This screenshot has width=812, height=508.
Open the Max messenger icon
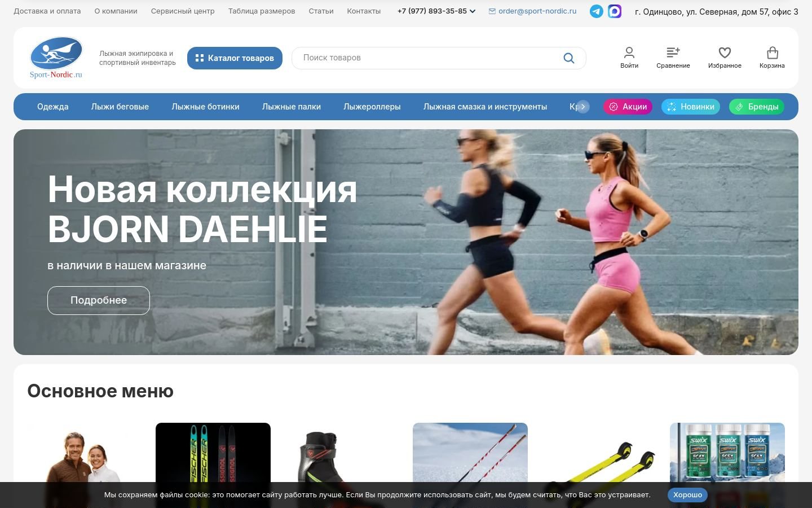tap(615, 11)
